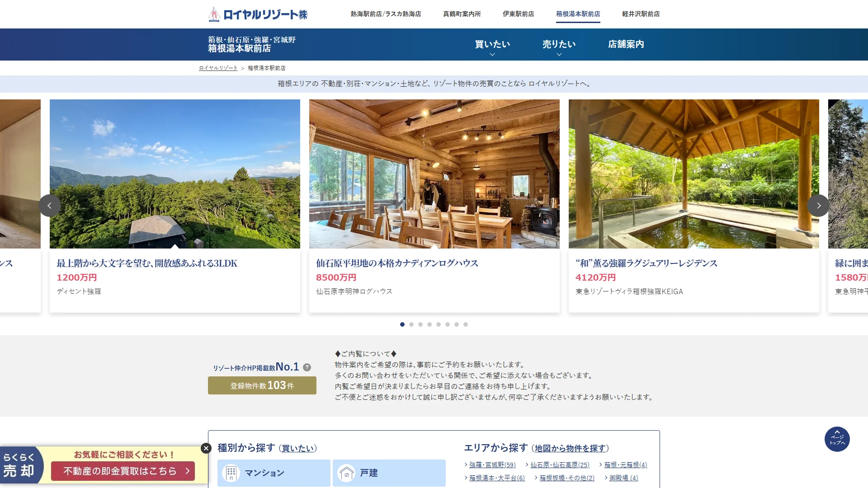
Task: Click the 1200万円 price text
Action: [x=77, y=277]
